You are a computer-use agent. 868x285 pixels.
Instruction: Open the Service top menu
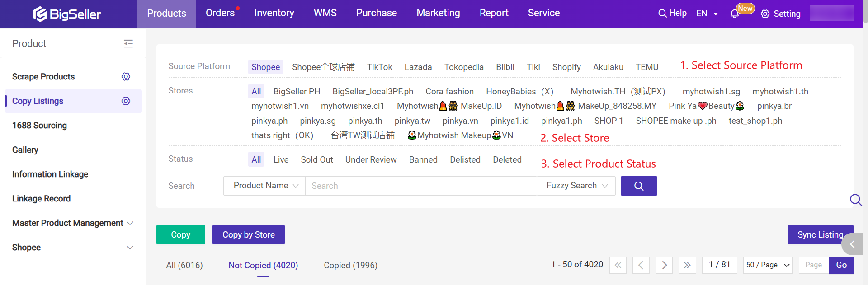point(544,13)
